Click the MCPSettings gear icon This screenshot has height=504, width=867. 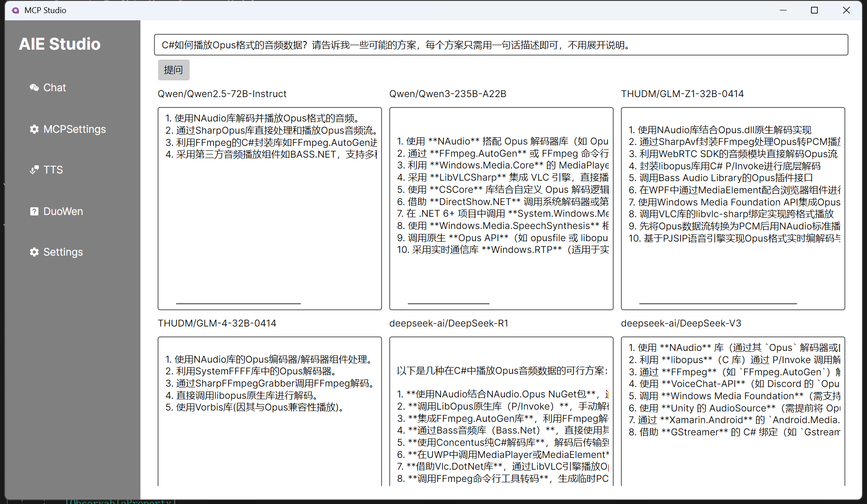[34, 129]
